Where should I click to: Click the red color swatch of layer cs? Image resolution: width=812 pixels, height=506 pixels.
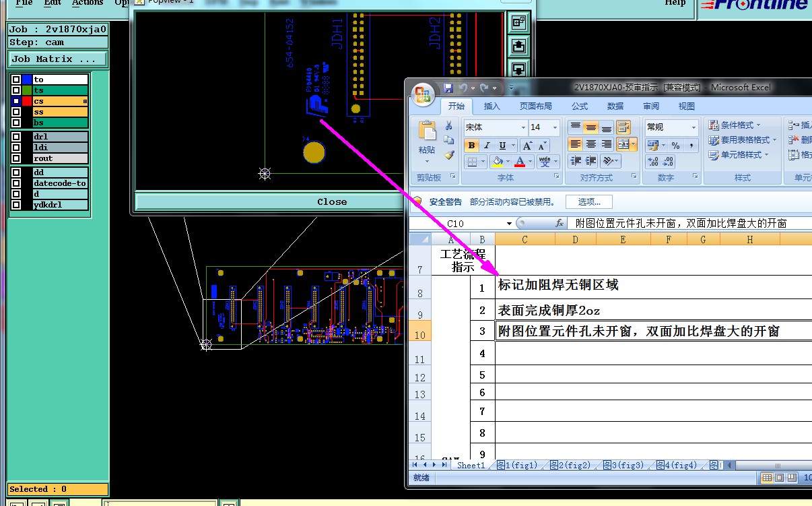[27, 101]
